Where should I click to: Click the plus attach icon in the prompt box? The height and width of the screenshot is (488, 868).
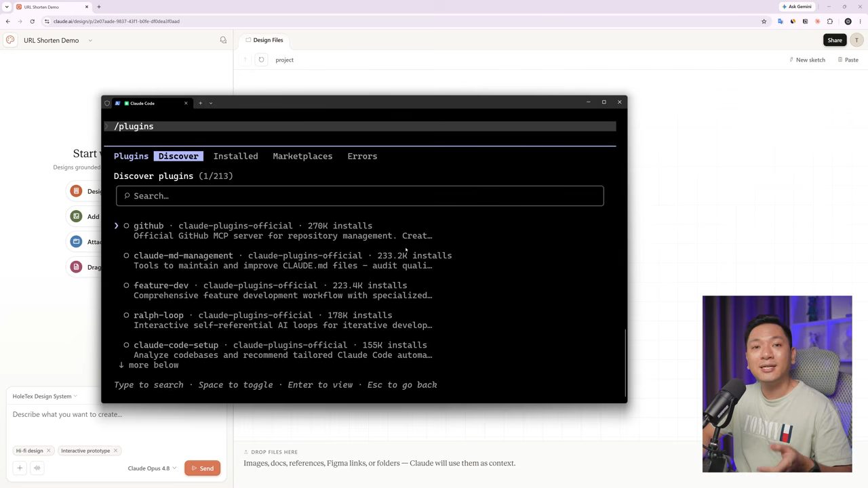[20, 468]
